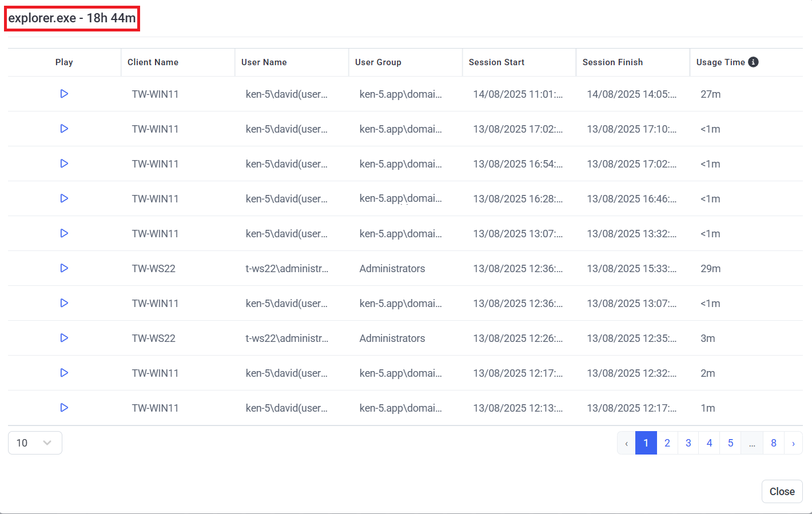Open page 5 in pagination
This screenshot has width=812, height=514.
point(730,443)
